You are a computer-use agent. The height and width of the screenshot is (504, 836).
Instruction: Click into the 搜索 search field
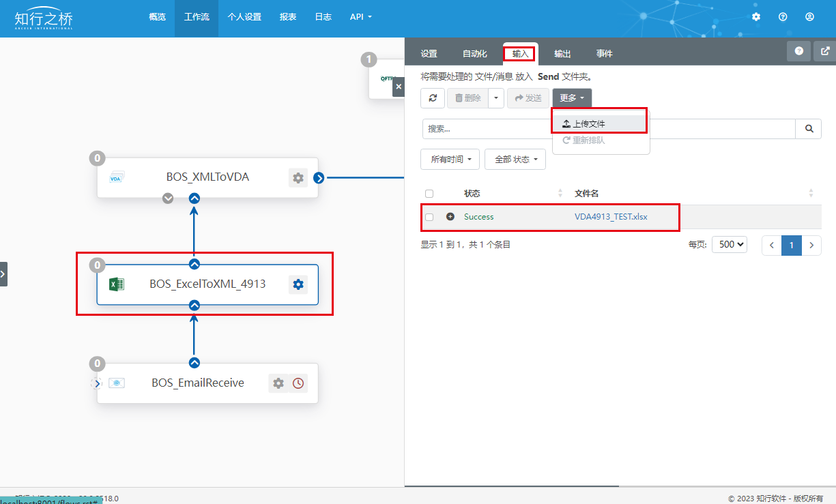coord(607,128)
